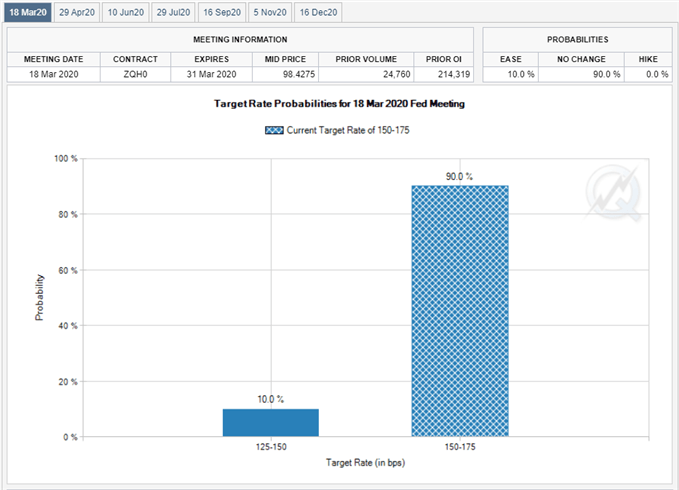This screenshot has height=490, width=679.
Task: Click the 150-175 x-axis label
Action: click(460, 447)
